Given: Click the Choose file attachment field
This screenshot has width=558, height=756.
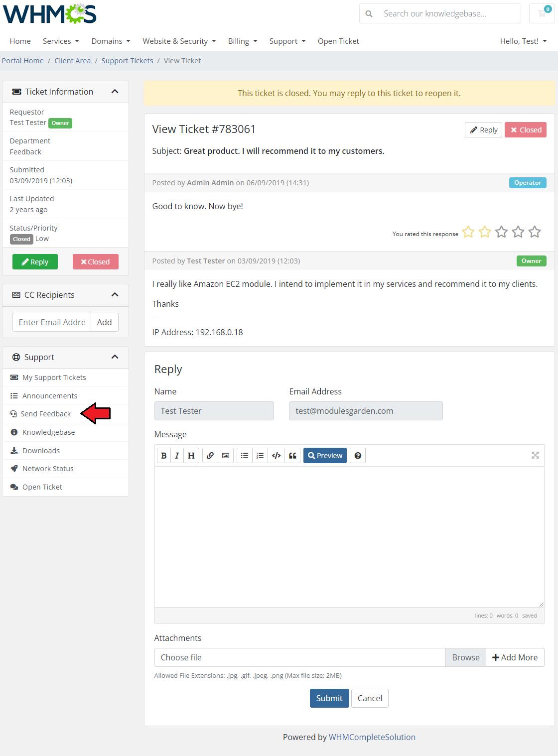Looking at the screenshot, I should [300, 657].
